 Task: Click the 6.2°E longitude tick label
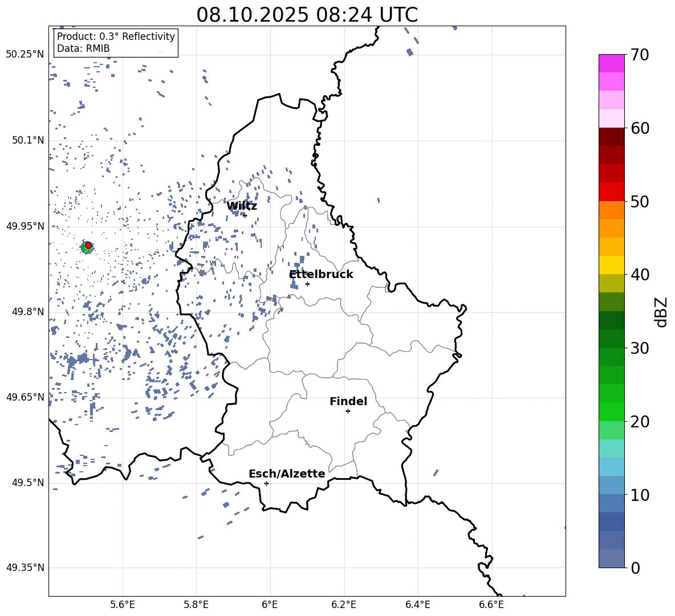click(x=344, y=605)
